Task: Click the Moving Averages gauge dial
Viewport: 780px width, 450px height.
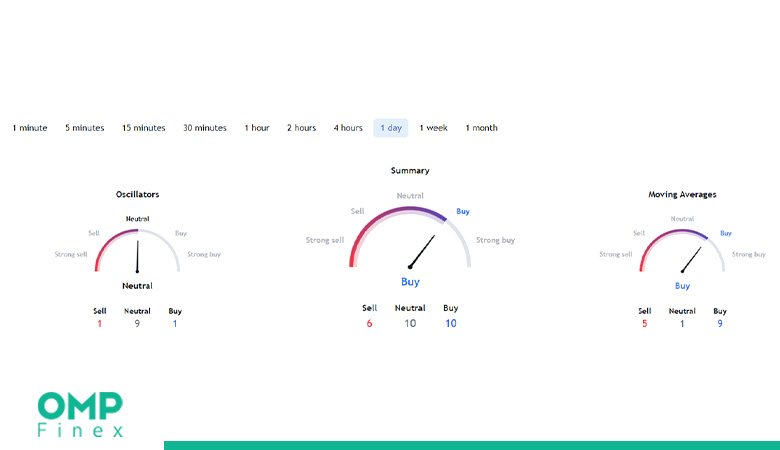Action: tap(682, 251)
